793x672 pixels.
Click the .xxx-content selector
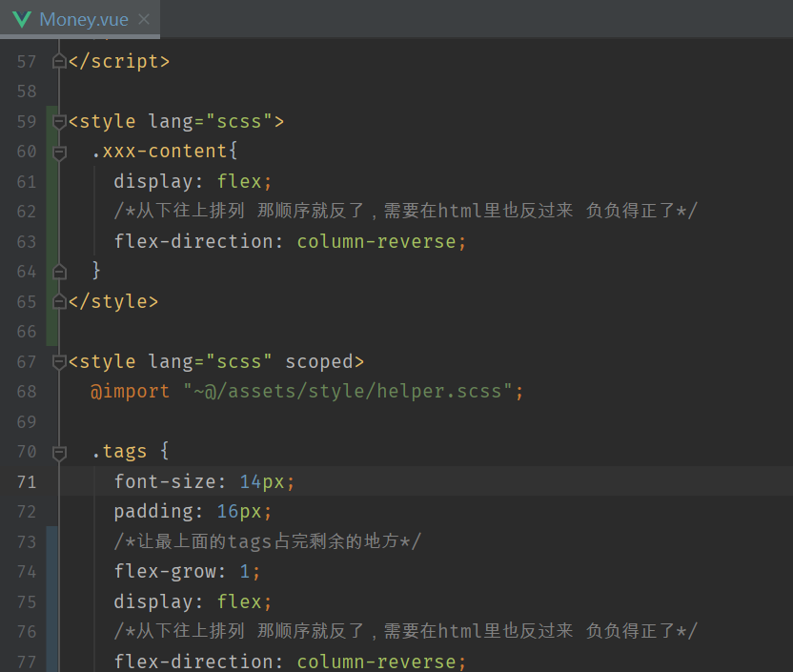click(x=159, y=152)
